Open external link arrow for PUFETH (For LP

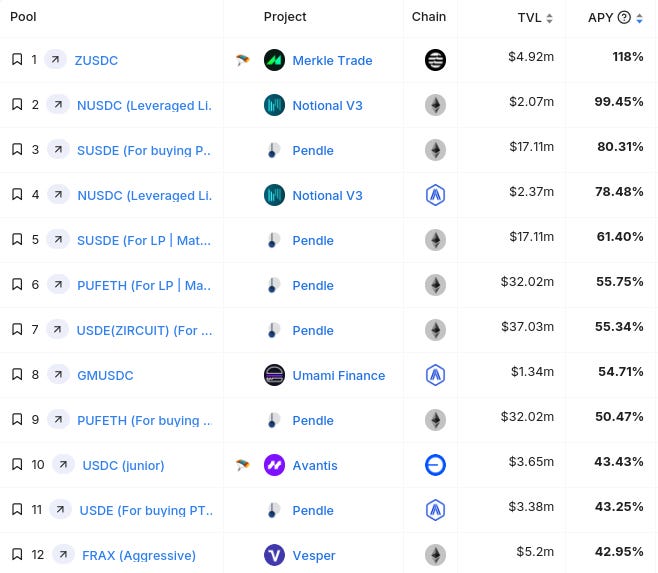point(58,284)
